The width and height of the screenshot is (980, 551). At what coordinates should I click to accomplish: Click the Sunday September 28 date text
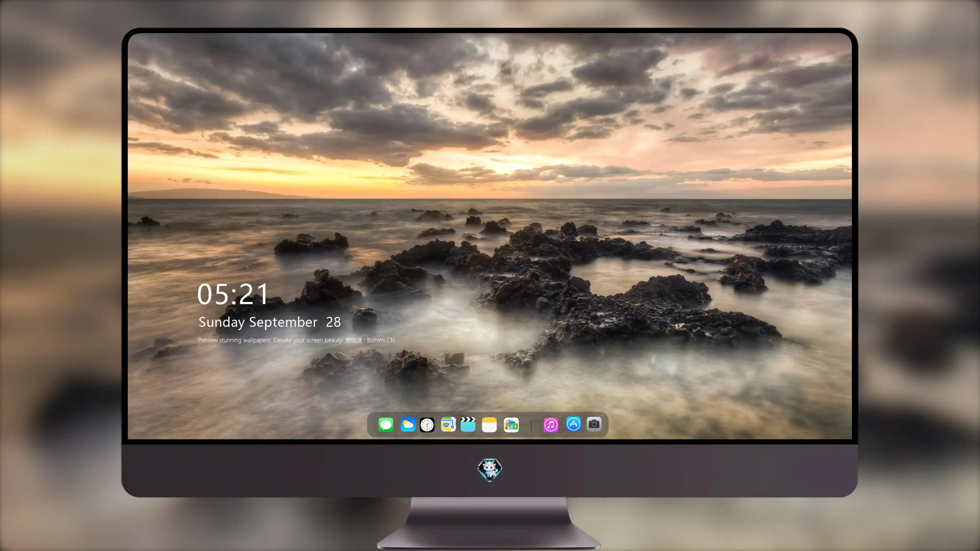click(270, 322)
